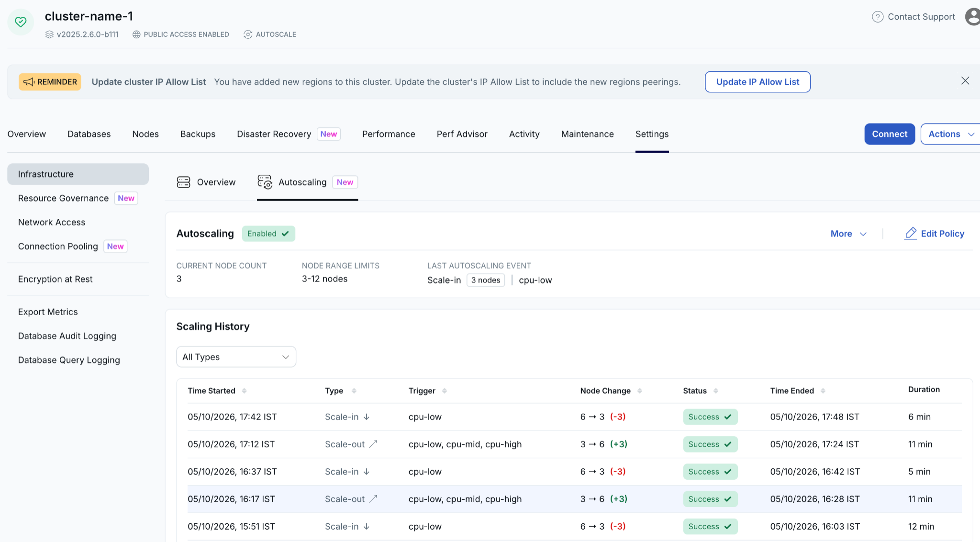This screenshot has width=980, height=542.
Task: Click the scale-in down arrow in the 16:37 row
Action: (x=367, y=472)
